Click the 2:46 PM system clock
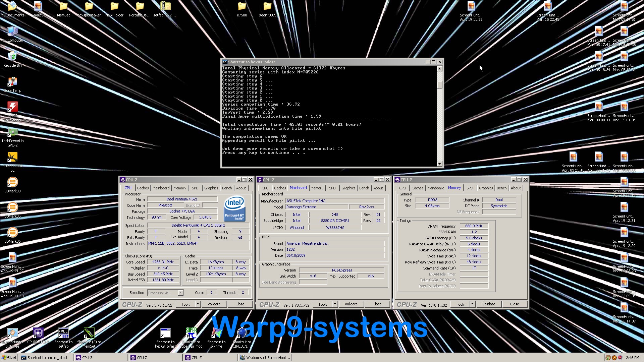The image size is (644, 362). pos(632,358)
